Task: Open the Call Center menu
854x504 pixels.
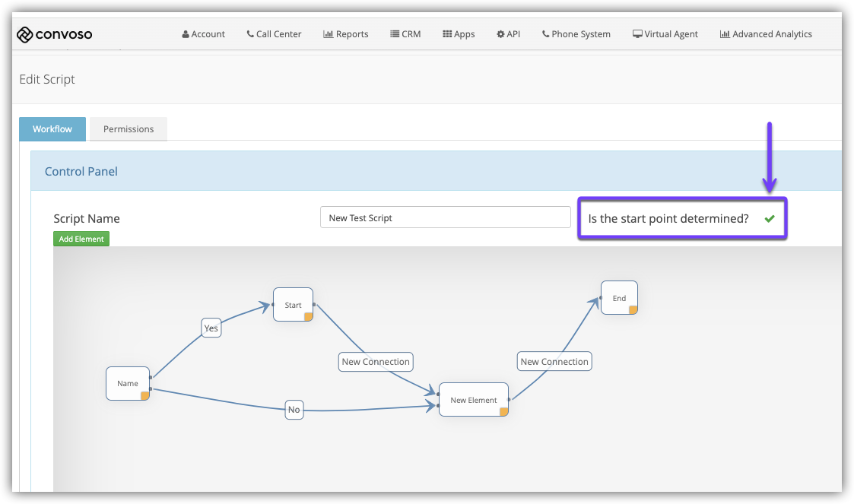Action: pos(274,34)
